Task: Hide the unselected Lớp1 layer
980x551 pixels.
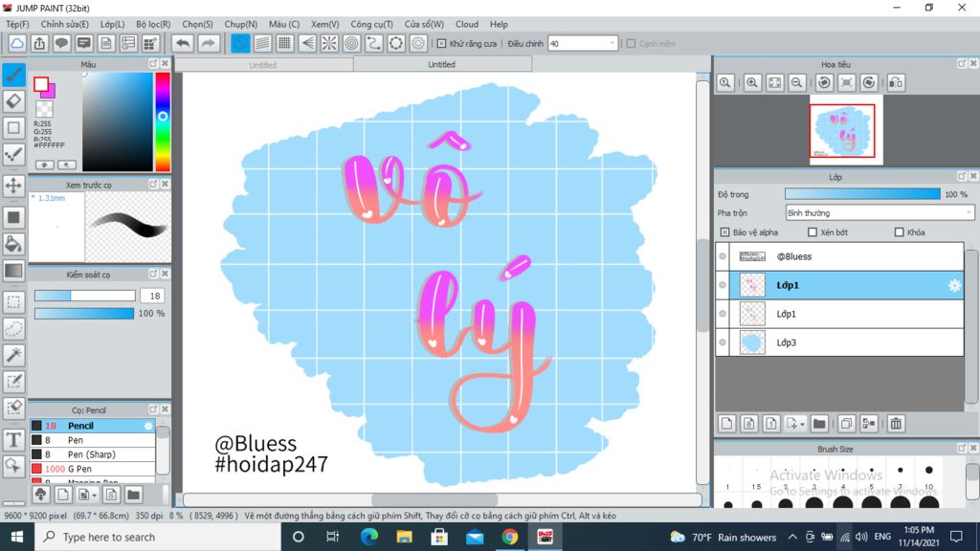Action: 723,314
